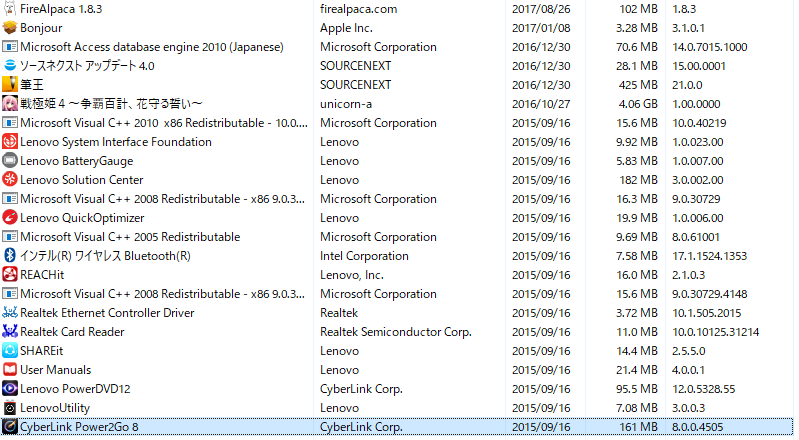This screenshot has width=799, height=440.
Task: Click the 12.0.5328.55 version value
Action: coord(703,389)
